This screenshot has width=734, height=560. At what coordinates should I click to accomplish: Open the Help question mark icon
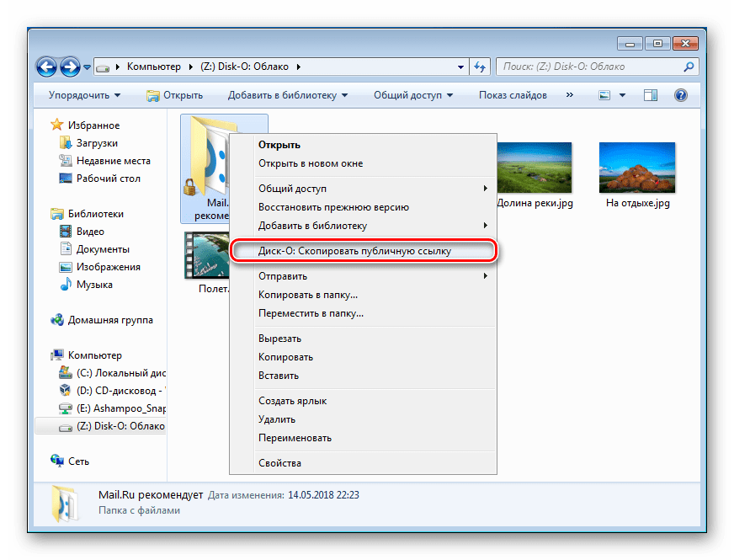[x=681, y=95]
